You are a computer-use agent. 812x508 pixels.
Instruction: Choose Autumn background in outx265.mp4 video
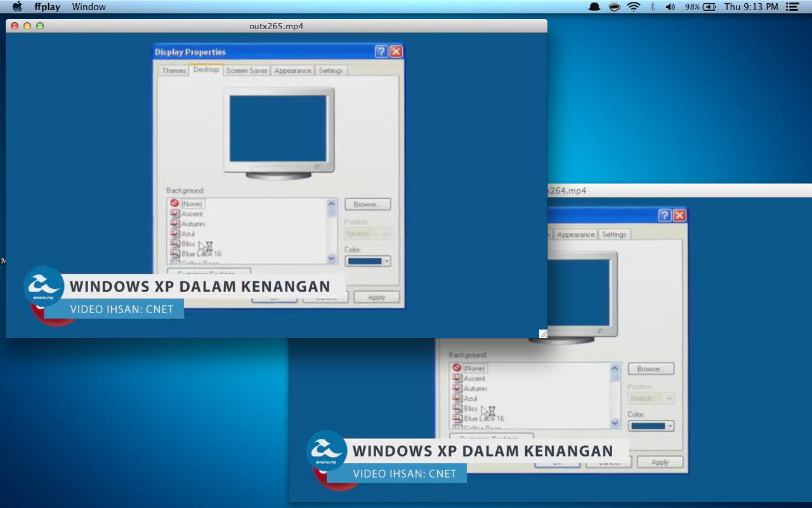coord(187,224)
